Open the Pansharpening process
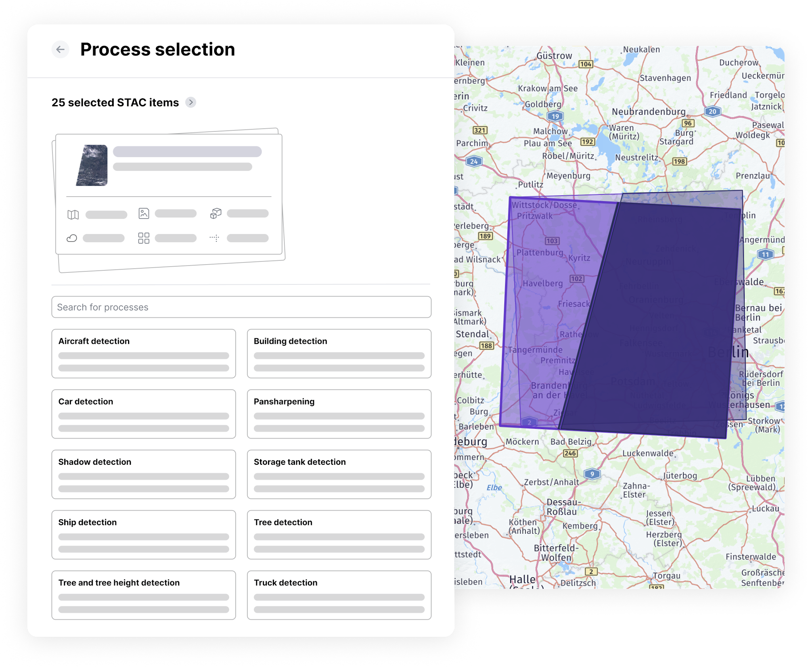Viewport: 812px width, 667px height. (339, 414)
